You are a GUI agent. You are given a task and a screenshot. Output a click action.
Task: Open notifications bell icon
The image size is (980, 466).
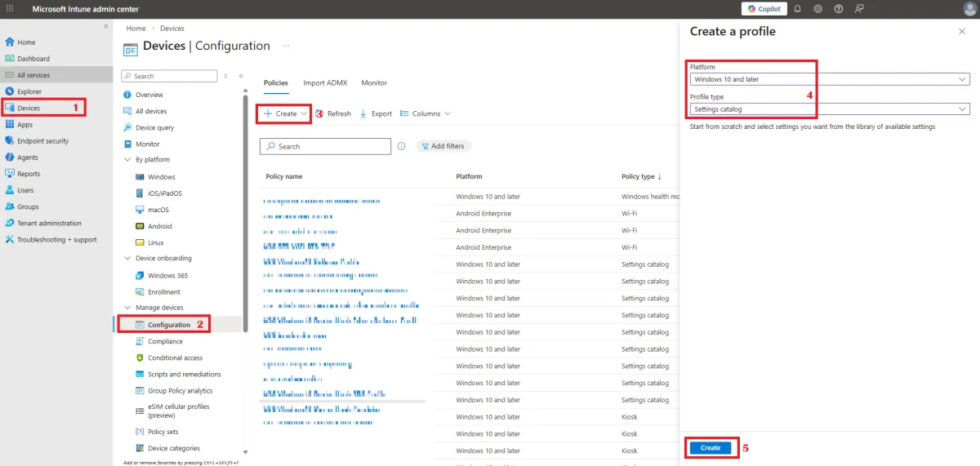[797, 9]
